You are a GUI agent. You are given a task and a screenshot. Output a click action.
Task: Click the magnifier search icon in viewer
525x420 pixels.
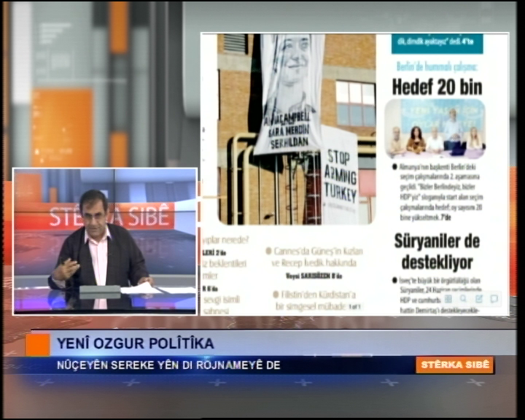(x=464, y=299)
